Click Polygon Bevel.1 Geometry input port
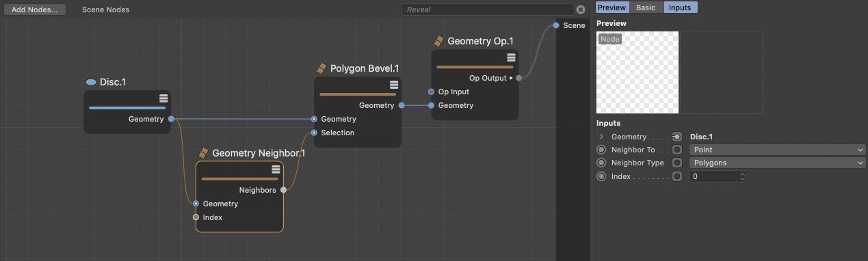Viewport: 868px width, 261px height. [314, 119]
